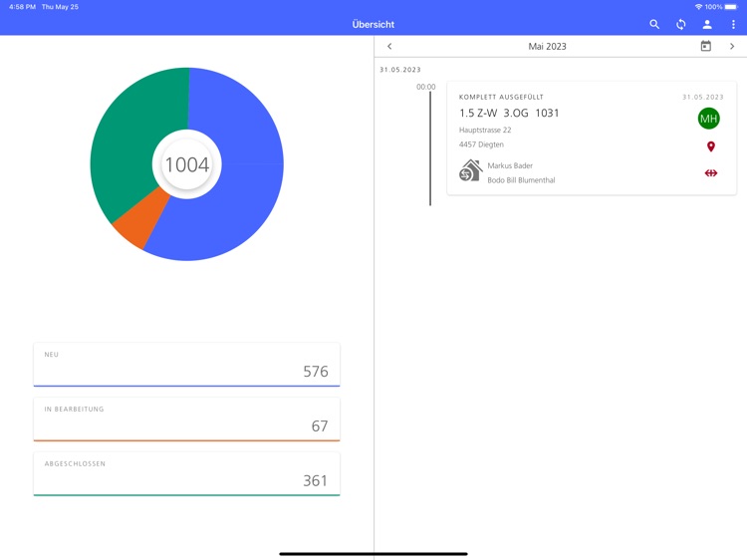Tap the green MH avatar badge
Viewport: 747px width, 560px height.
[708, 119]
